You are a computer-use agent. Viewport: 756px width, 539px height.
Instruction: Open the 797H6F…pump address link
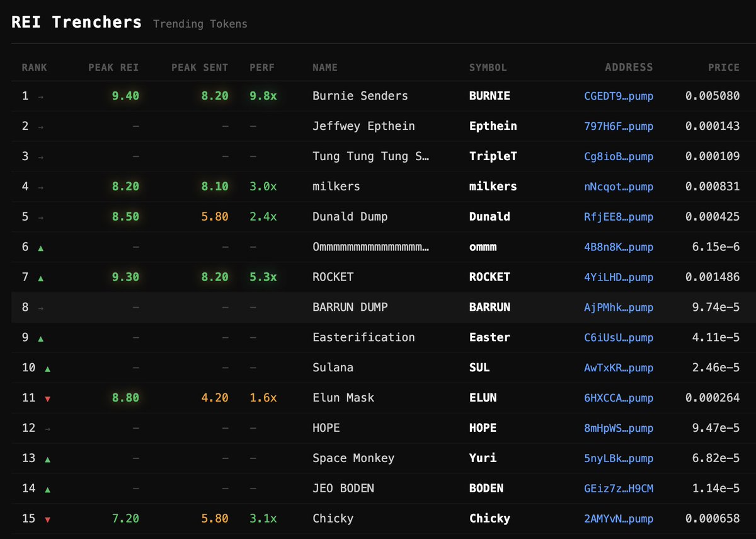coord(619,127)
